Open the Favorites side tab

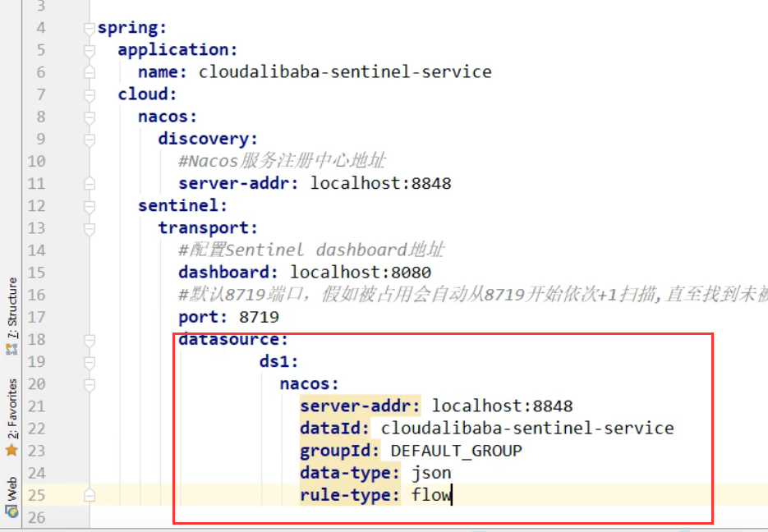[11, 409]
